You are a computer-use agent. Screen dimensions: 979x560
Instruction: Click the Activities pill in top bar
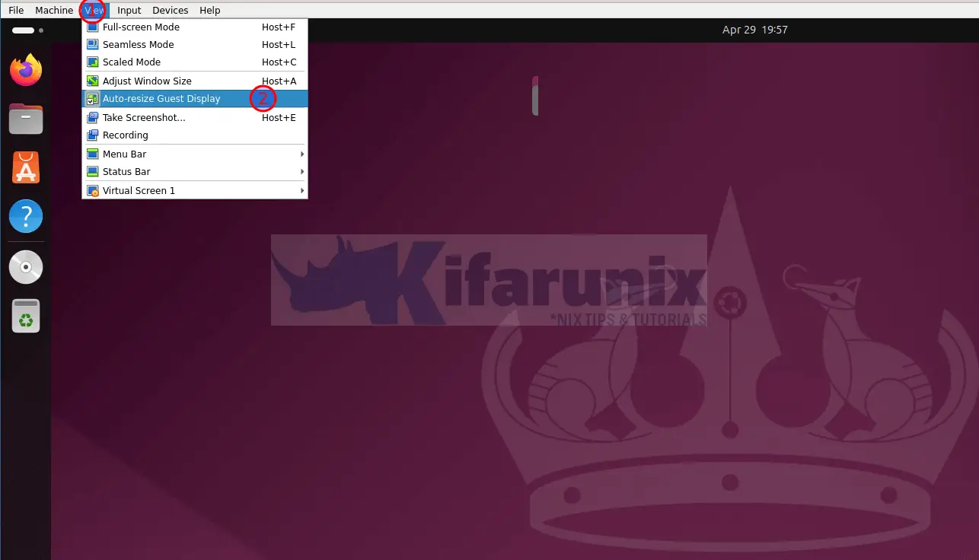24,30
